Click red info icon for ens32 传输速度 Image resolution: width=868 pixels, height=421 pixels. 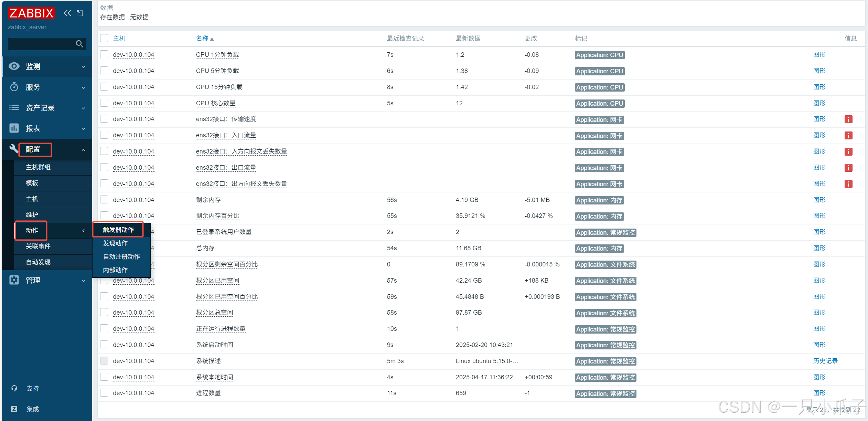tap(848, 119)
